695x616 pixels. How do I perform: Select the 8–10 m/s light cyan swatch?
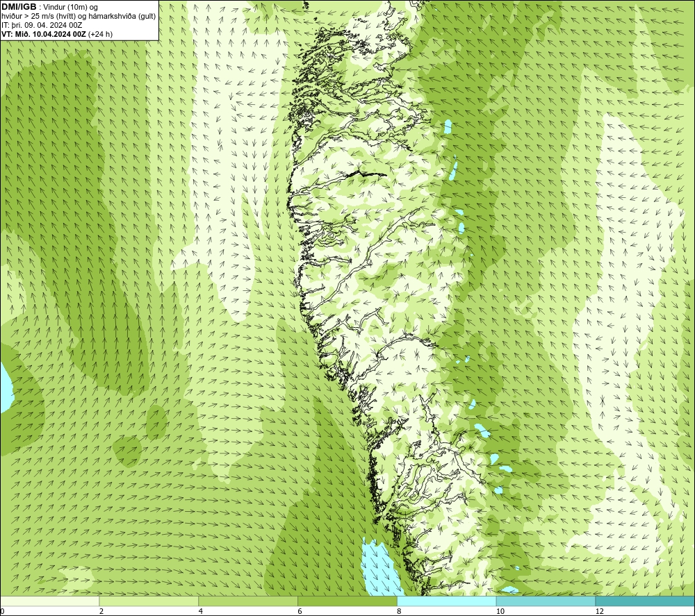coord(447,601)
